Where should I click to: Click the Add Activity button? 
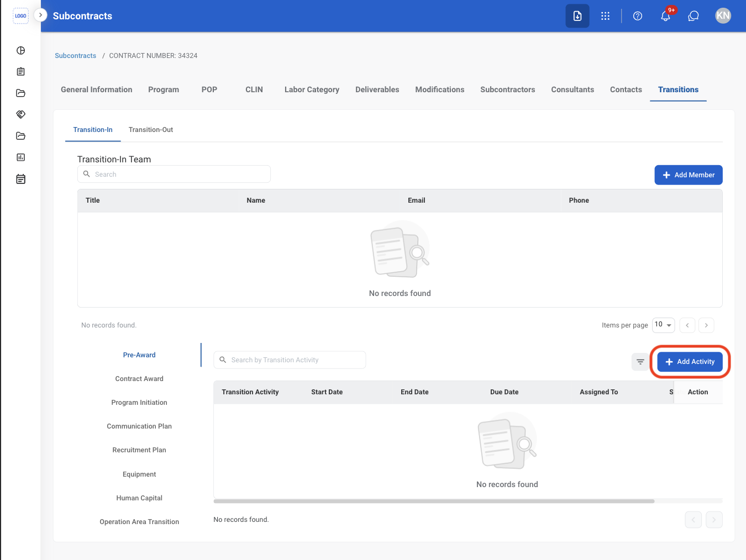[x=690, y=362]
